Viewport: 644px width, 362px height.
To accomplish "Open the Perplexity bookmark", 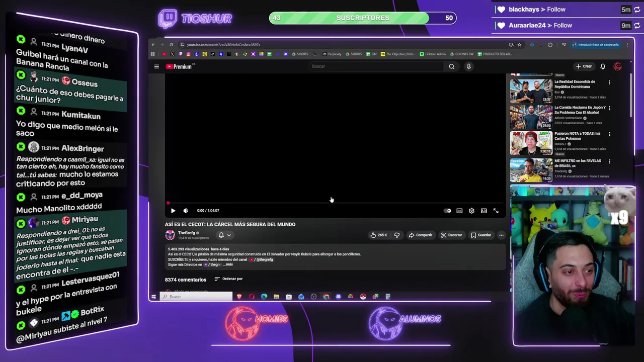I will pyautogui.click(x=332, y=54).
